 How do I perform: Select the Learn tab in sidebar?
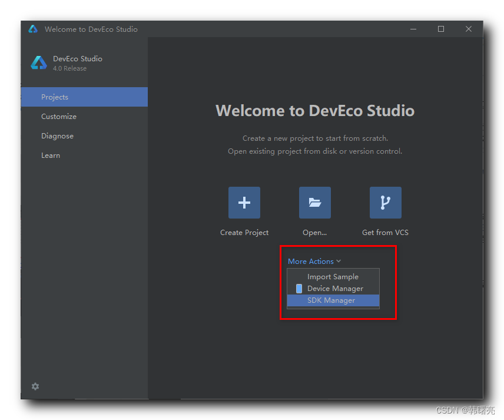[x=51, y=156]
